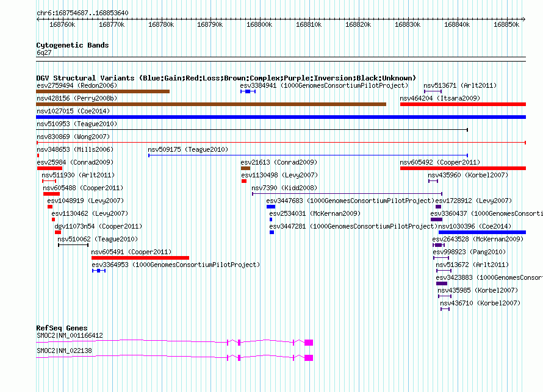Select the esv25984 (Conrad2009) label
The image size is (543, 392).
coord(75,162)
